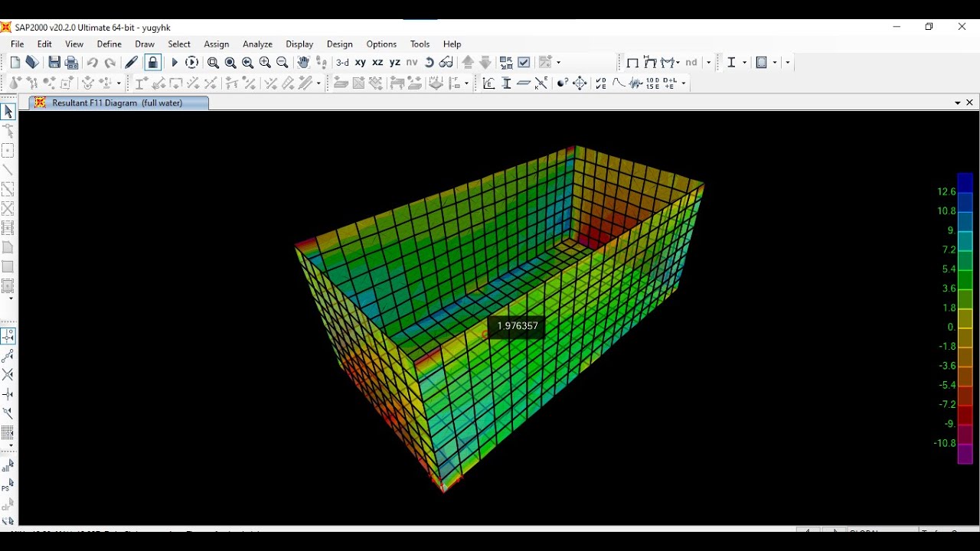
Task: Select the Pan hand tool
Action: (303, 63)
